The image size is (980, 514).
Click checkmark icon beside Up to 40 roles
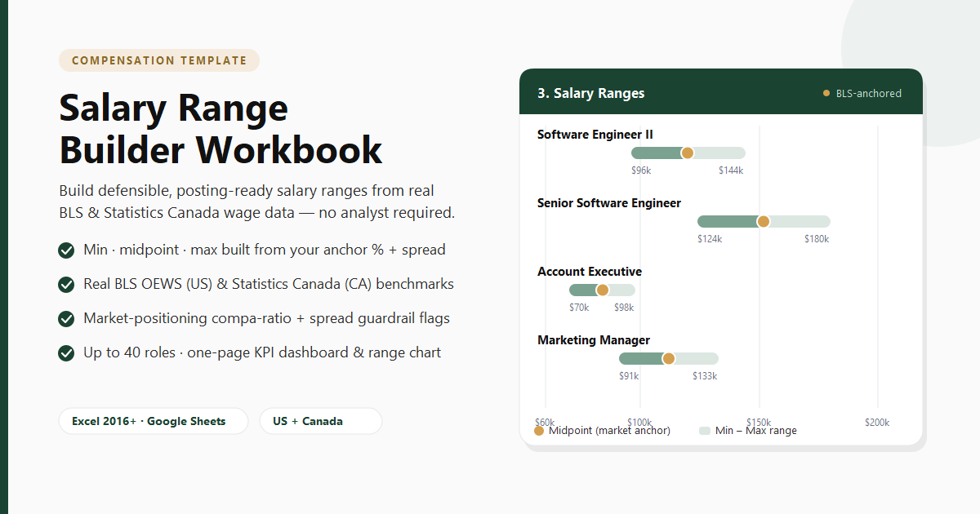click(x=67, y=353)
